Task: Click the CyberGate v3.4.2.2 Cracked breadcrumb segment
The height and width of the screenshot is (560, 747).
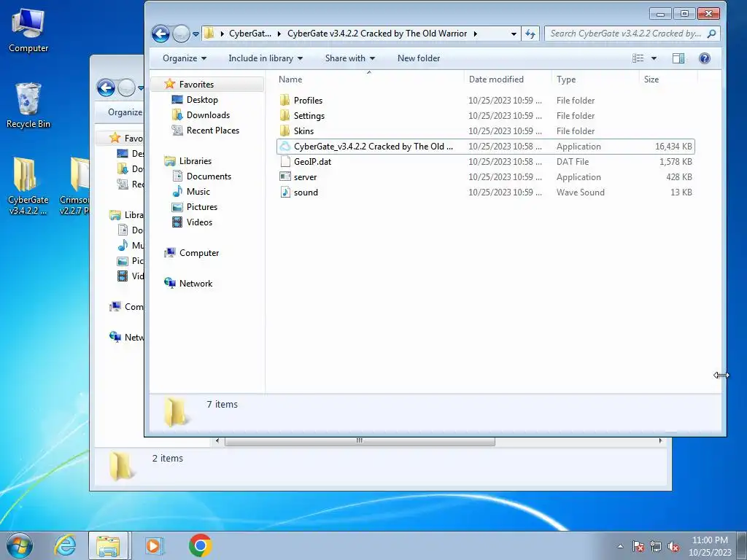Action: coord(377,34)
